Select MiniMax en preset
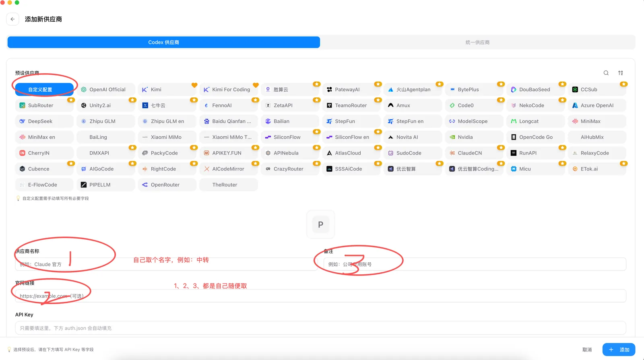 pyautogui.click(x=44, y=137)
